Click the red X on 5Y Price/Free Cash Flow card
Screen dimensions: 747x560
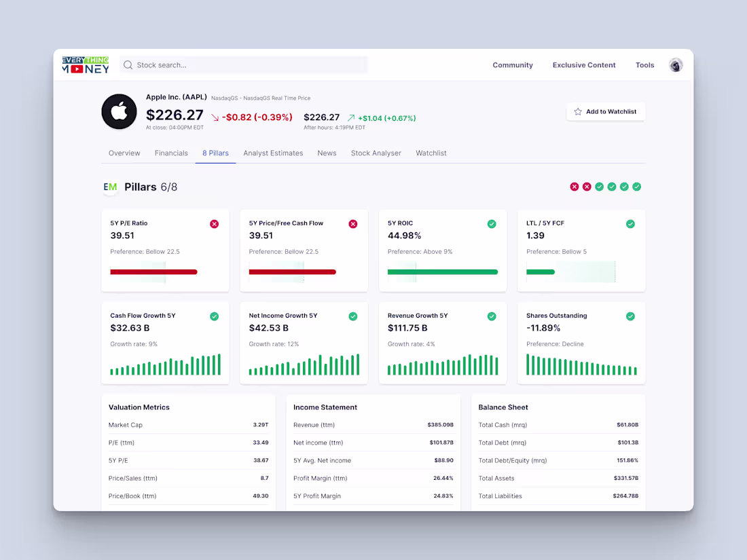pos(353,223)
